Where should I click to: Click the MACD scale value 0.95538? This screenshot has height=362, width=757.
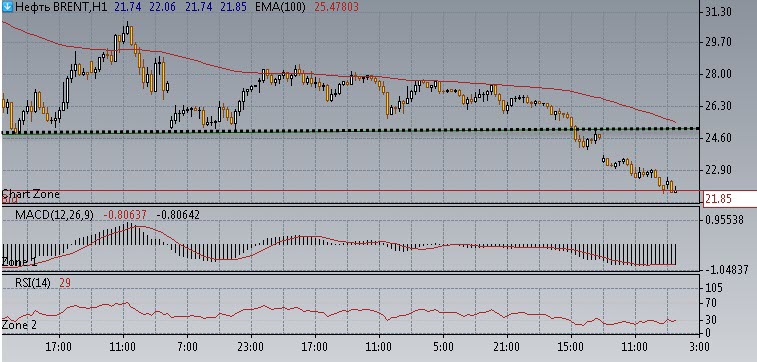click(x=723, y=220)
